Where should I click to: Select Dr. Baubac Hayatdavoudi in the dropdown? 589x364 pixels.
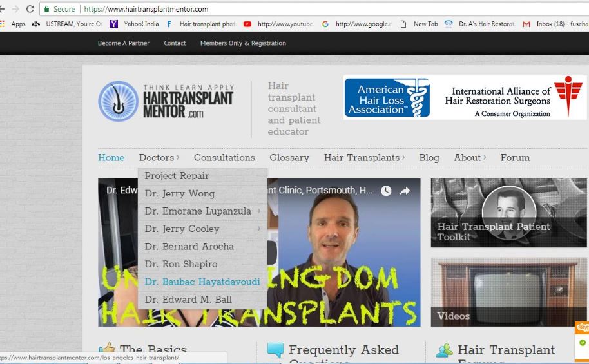202,282
